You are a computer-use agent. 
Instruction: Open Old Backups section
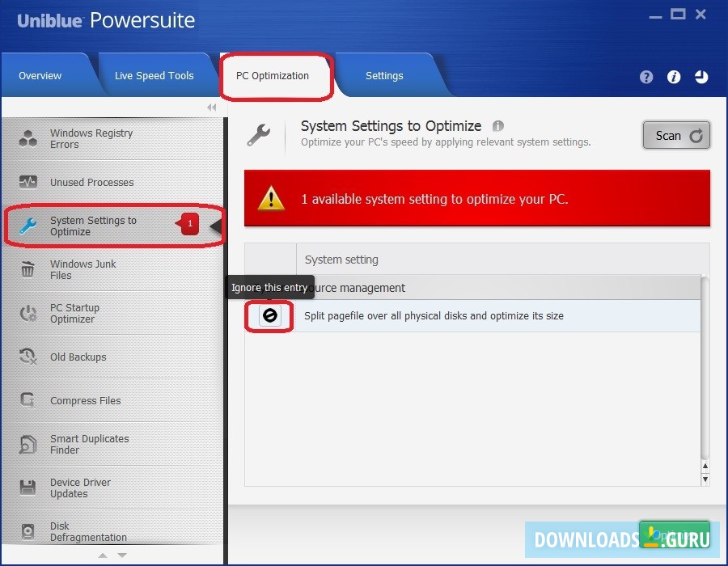pos(113,357)
